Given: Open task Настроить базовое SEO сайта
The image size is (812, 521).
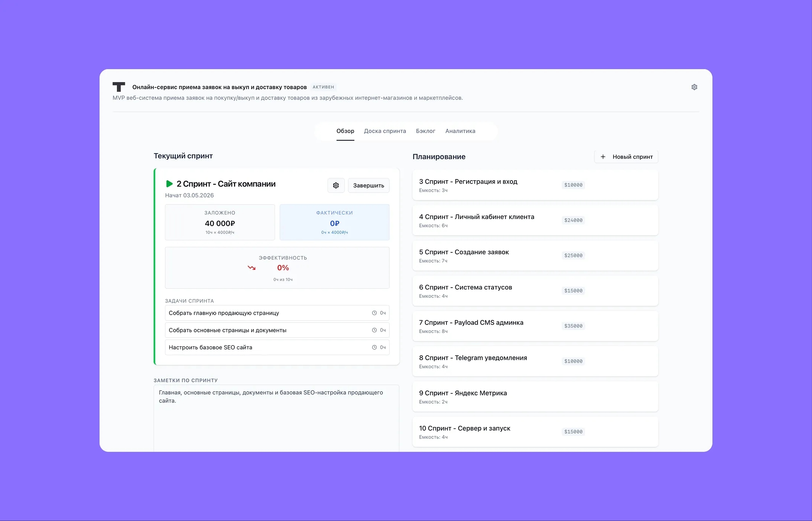Looking at the screenshot, I should click(277, 347).
